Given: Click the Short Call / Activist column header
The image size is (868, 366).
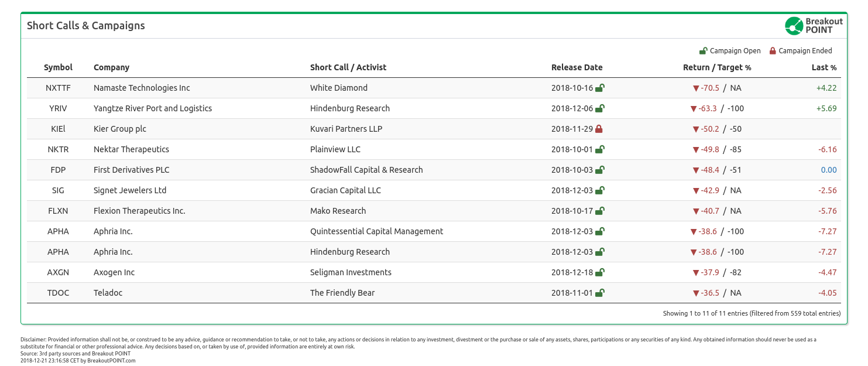Looking at the screenshot, I should point(348,67).
